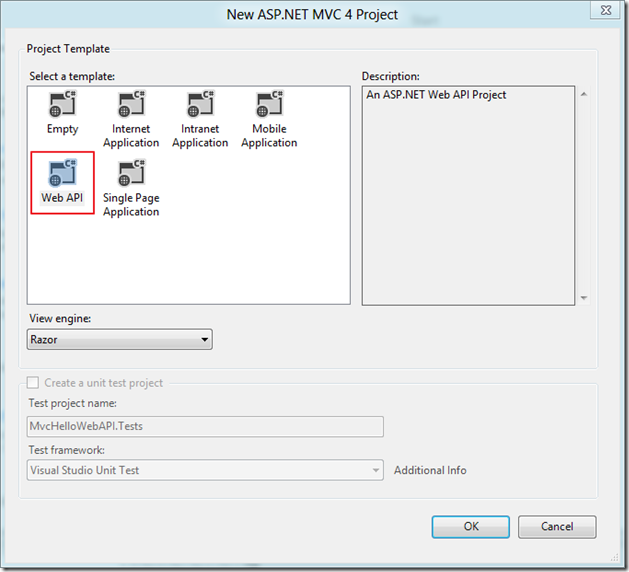This screenshot has width=629, height=572.
Task: Select the Single Page Application template icon
Action: 131,173
